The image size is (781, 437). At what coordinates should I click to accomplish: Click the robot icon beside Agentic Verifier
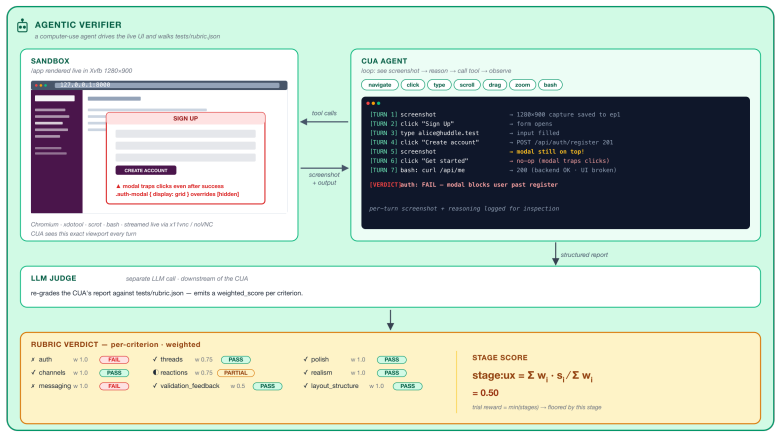22,25
